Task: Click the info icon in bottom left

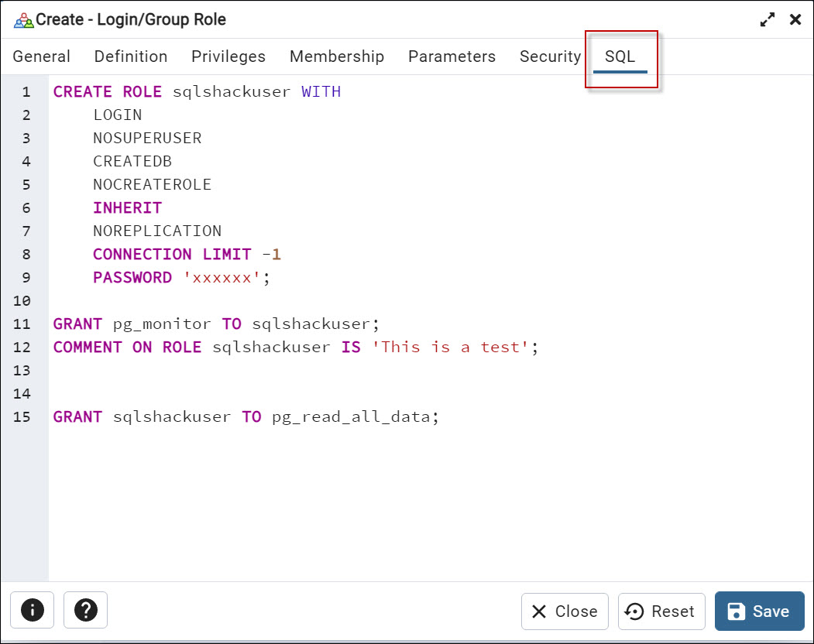Action: click(x=32, y=611)
